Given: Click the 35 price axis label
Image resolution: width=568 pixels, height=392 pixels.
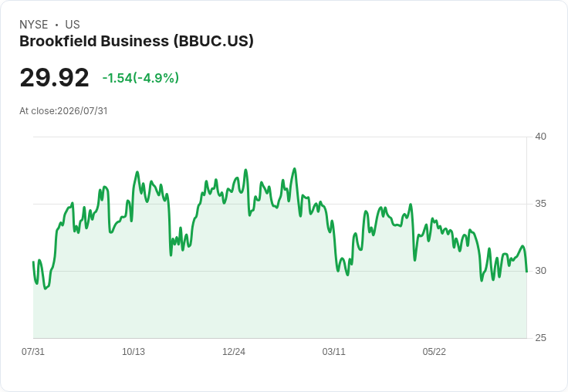Looking at the screenshot, I should pyautogui.click(x=541, y=204).
